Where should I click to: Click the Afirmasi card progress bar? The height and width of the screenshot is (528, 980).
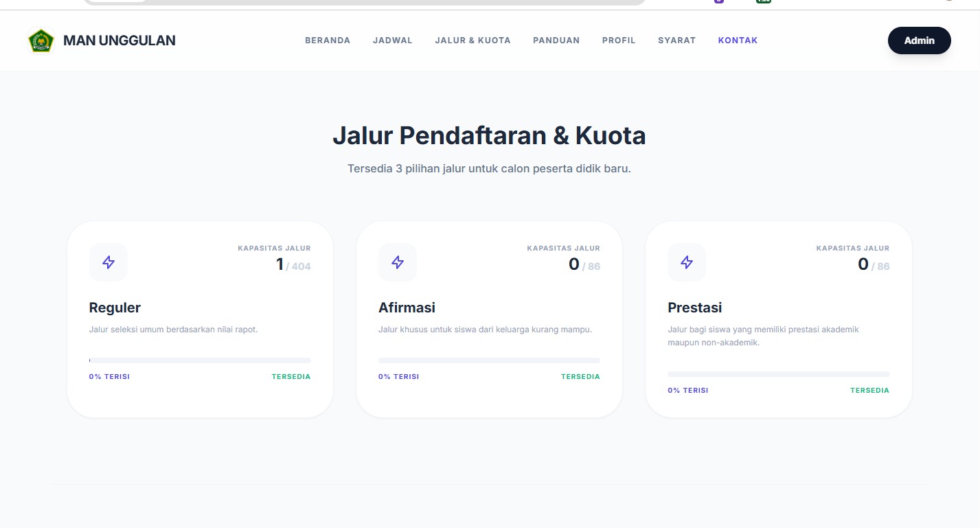click(489, 360)
